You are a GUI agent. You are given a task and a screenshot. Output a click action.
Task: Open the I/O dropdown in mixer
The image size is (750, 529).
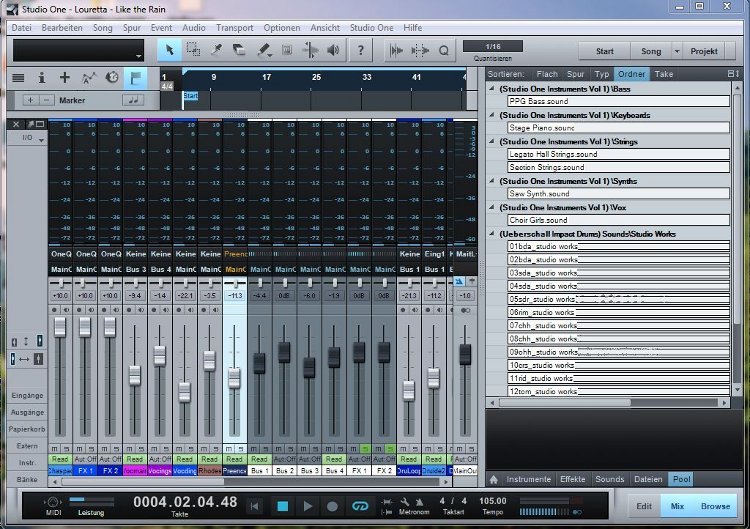(x=42, y=140)
